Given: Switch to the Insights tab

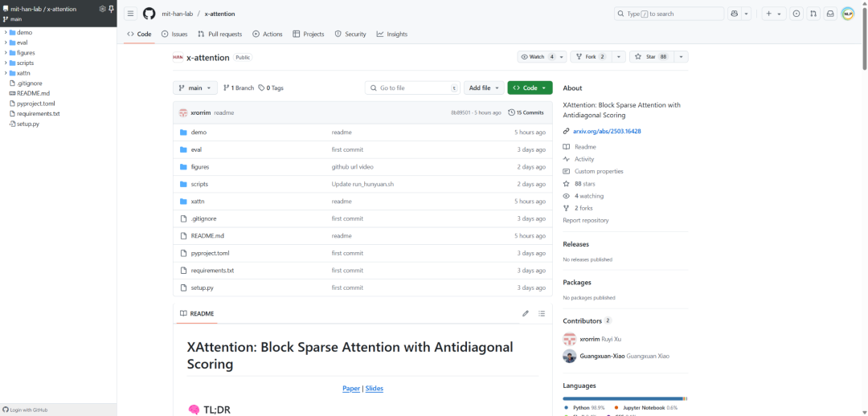Looking at the screenshot, I should tap(392, 35).
